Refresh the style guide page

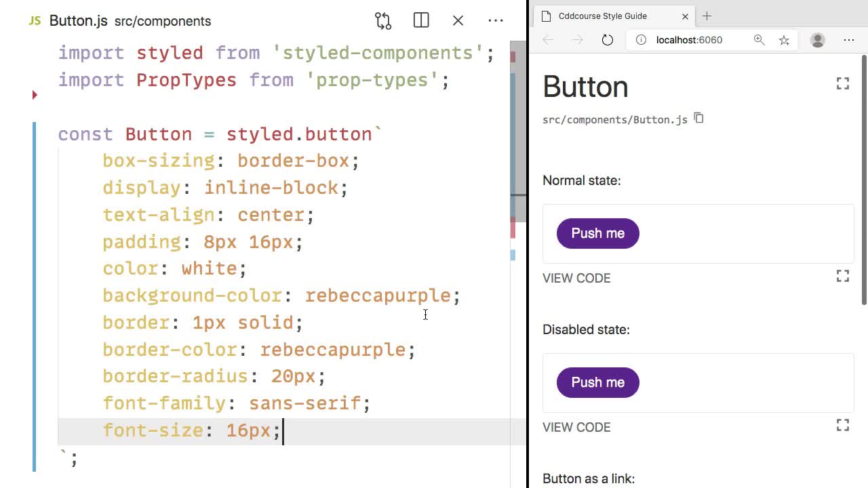pyautogui.click(x=607, y=40)
